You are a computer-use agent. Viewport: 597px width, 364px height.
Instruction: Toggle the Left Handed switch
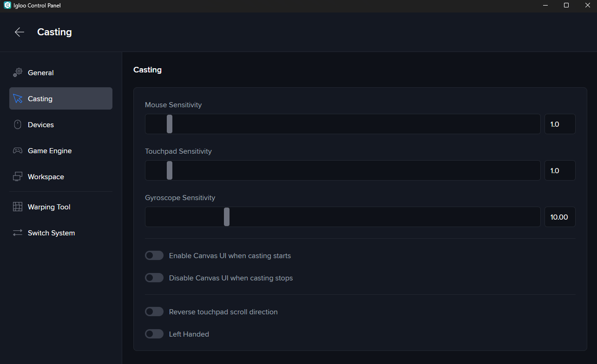click(x=154, y=334)
